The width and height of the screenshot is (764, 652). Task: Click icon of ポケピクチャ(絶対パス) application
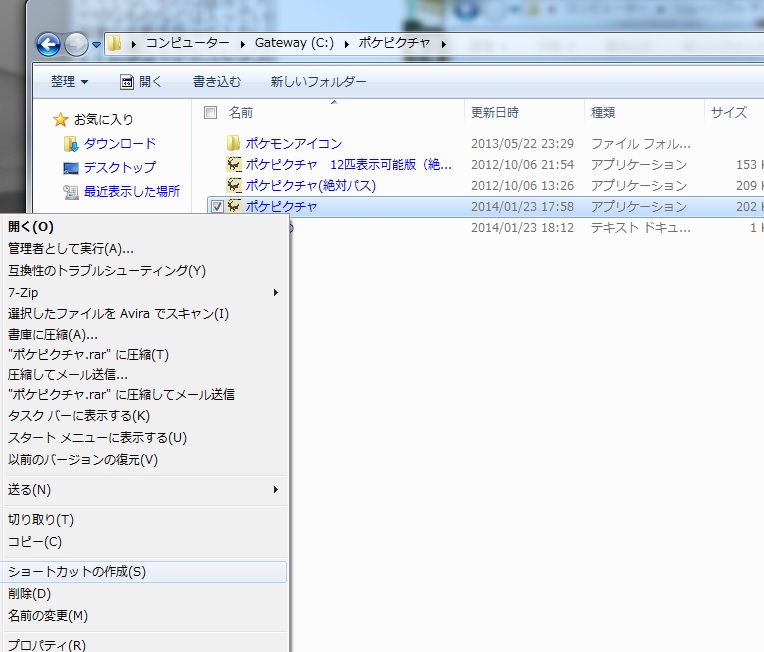point(234,185)
